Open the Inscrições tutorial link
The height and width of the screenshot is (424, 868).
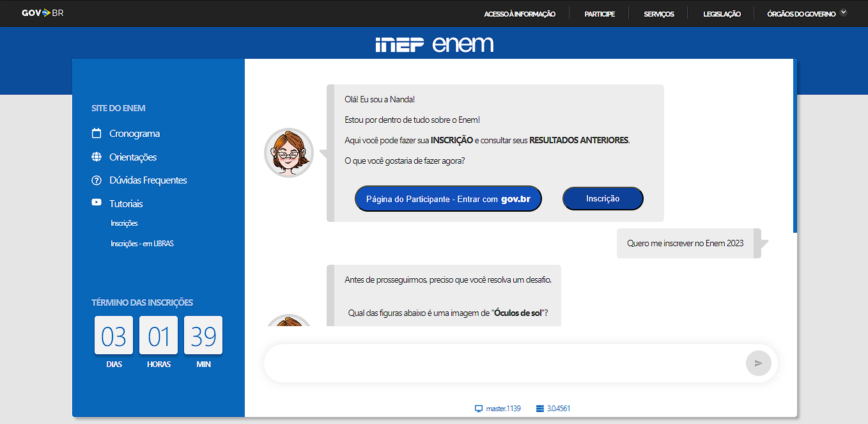point(124,223)
